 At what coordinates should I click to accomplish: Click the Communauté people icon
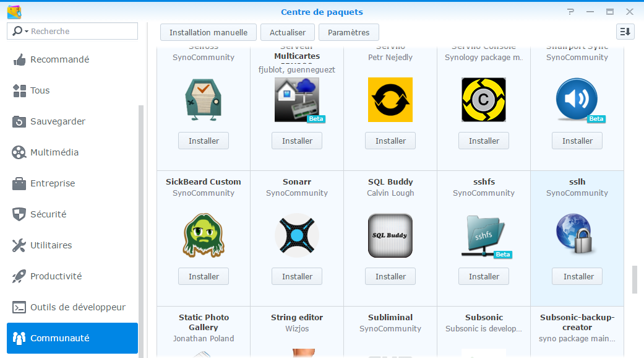pyautogui.click(x=19, y=338)
